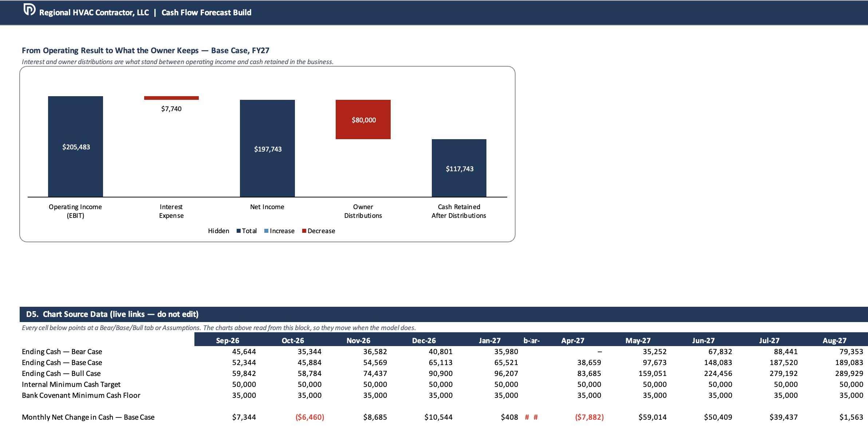Screen dimensions: 868x435
Task: Select the 'Ending Cash — Bear Case' row label
Action: (62, 352)
